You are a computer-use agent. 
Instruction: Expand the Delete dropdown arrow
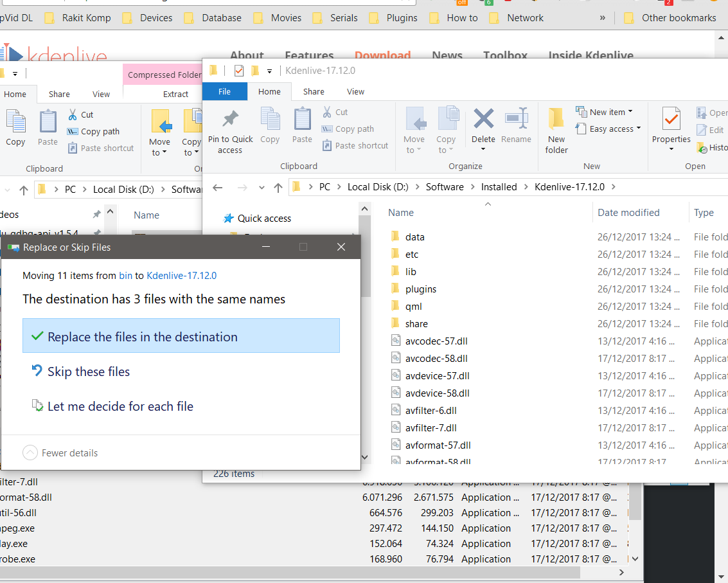click(x=483, y=149)
